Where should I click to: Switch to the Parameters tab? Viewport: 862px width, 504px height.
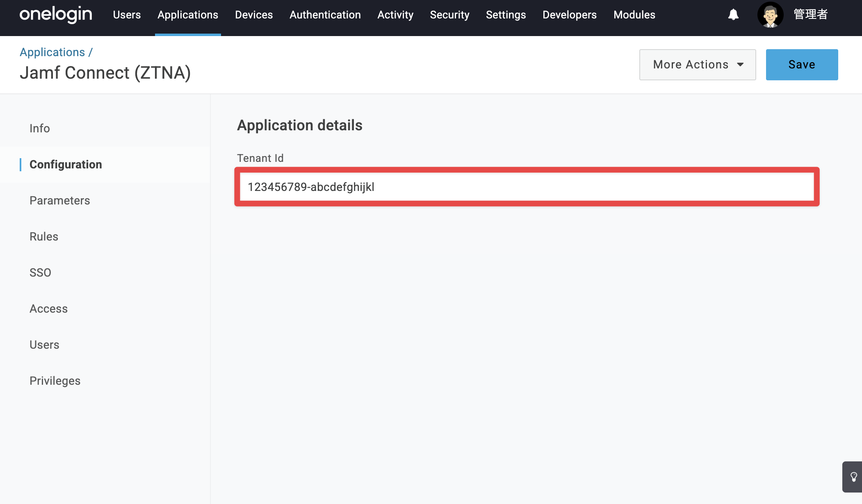click(x=60, y=200)
